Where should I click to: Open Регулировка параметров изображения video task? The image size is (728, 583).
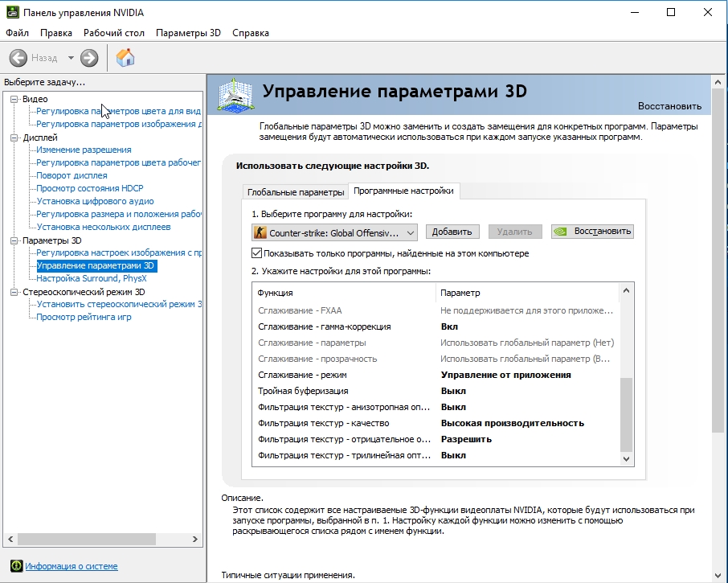click(118, 124)
